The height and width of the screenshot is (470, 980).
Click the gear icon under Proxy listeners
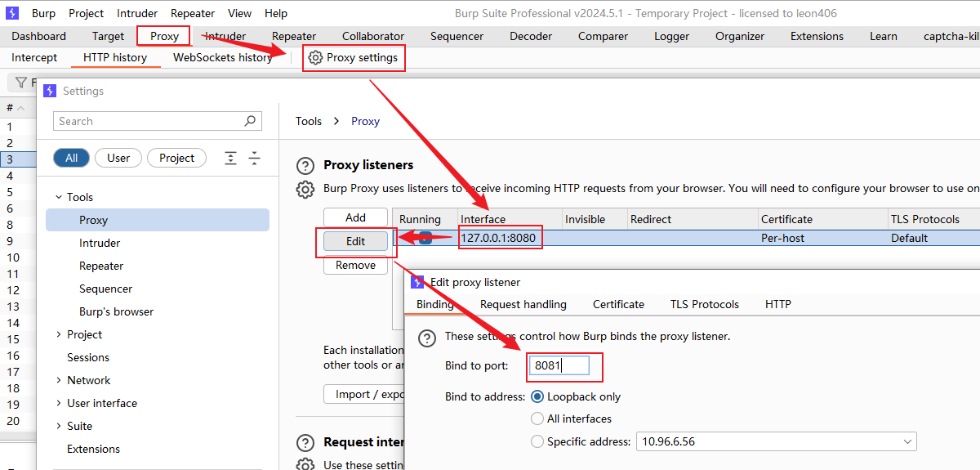coord(305,190)
